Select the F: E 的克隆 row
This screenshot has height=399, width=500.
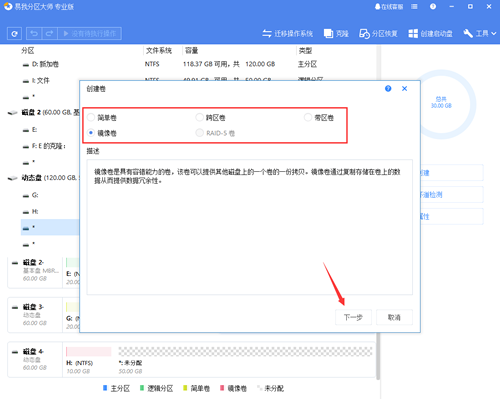click(50, 146)
